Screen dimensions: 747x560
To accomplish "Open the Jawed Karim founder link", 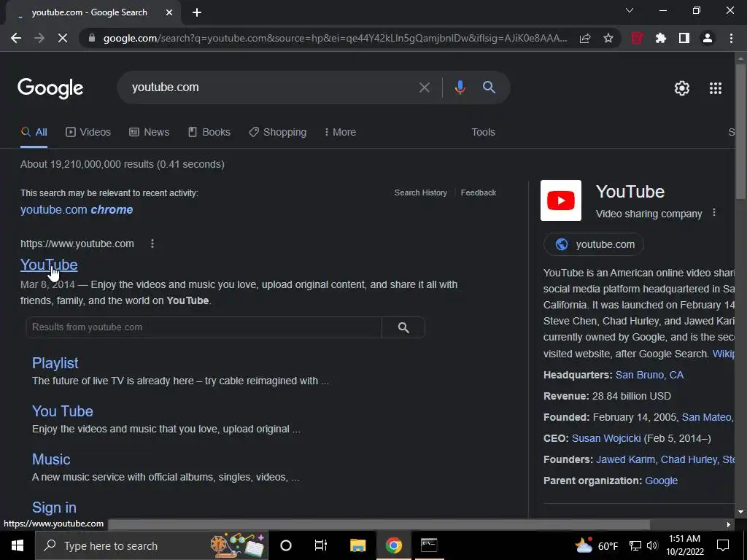I will coord(625,460).
